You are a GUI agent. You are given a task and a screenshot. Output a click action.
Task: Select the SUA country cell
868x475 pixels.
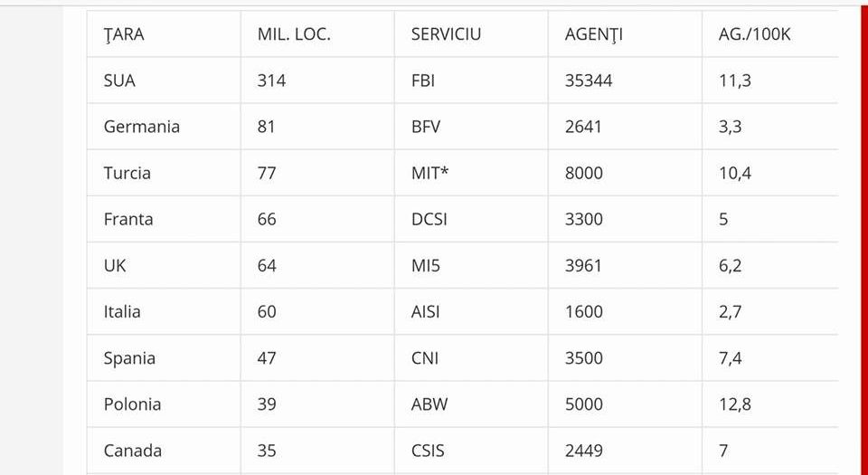pyautogui.click(x=119, y=81)
